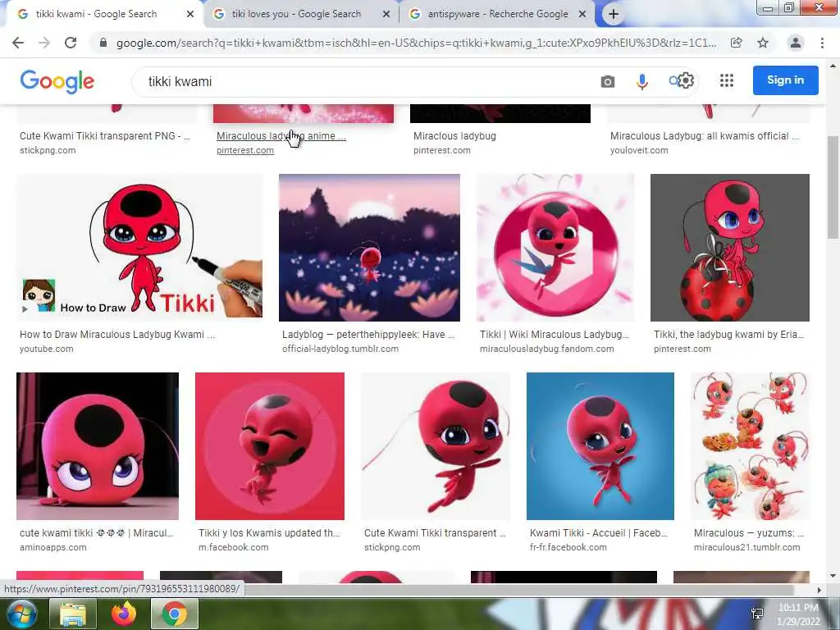Open laughing Tikki m.facebook.com thumbnail
The image size is (840, 630).
[269, 446]
